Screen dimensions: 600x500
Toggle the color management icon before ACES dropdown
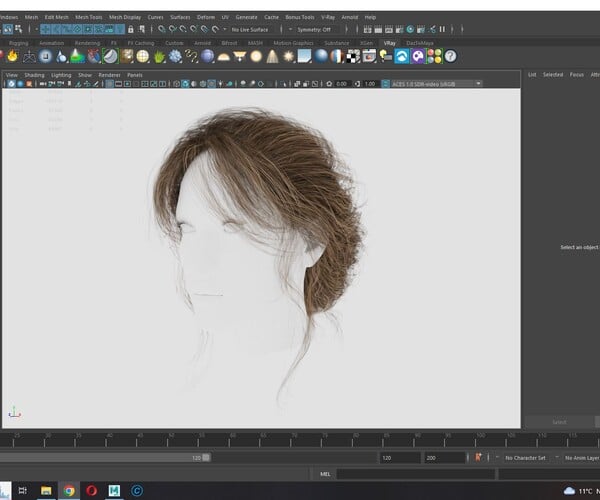386,84
